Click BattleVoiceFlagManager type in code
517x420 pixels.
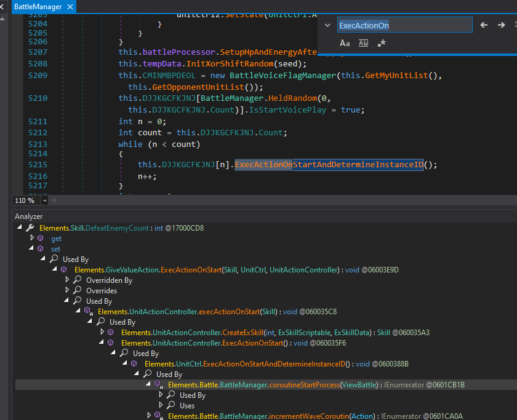tap(283, 76)
